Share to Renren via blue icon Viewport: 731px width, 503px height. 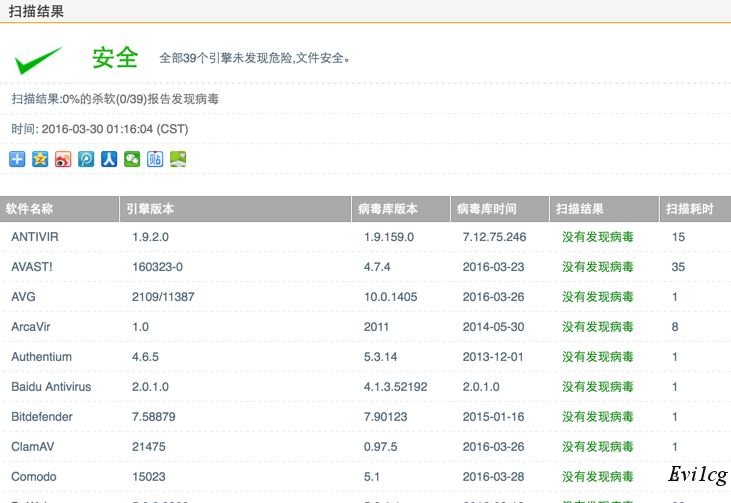[x=109, y=159]
